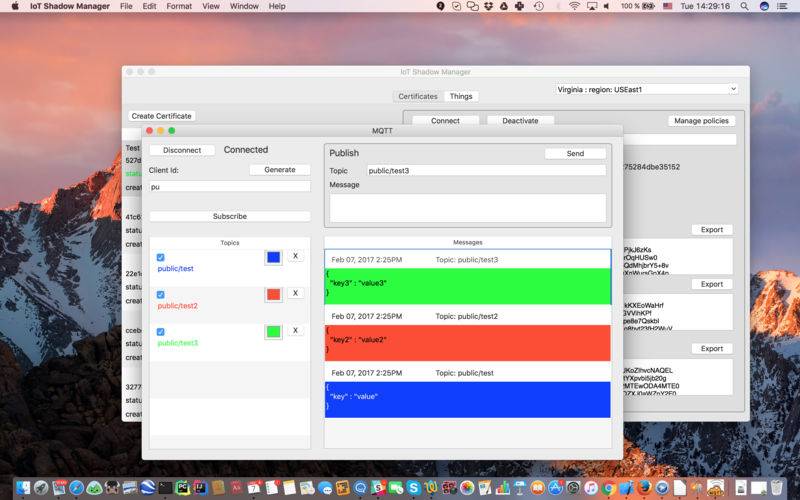The height and width of the screenshot is (500, 800).
Task: Open Window menu
Action: coord(244,6)
